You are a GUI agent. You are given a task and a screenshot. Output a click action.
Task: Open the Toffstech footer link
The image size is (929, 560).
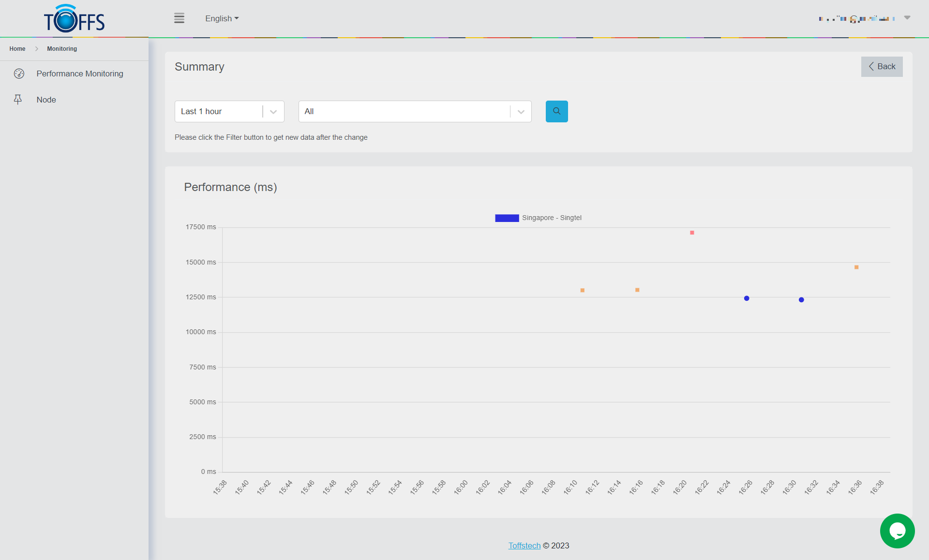coord(524,545)
